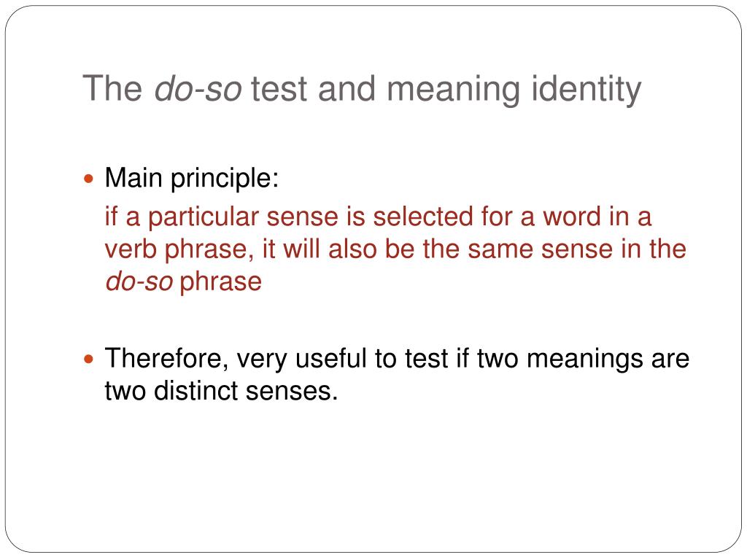Click the italic red do-so text
The width and height of the screenshot is (747, 560).
point(139,281)
